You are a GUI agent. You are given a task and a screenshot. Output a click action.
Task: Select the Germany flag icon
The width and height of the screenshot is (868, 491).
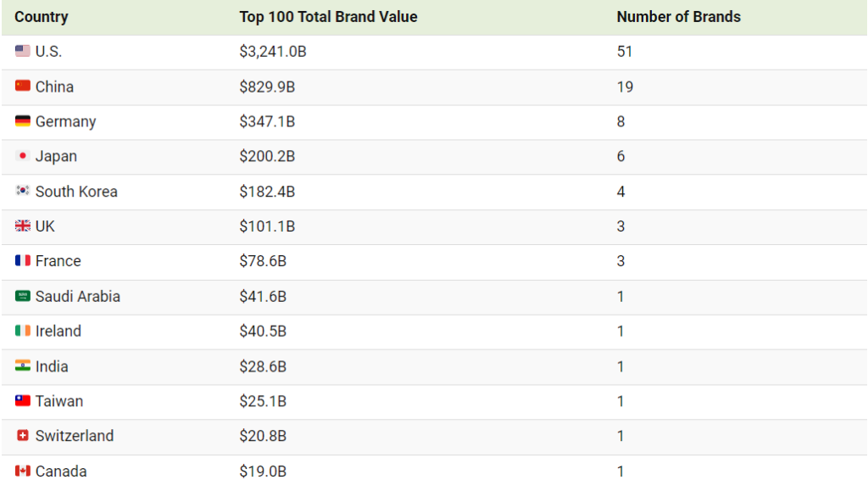point(23,120)
